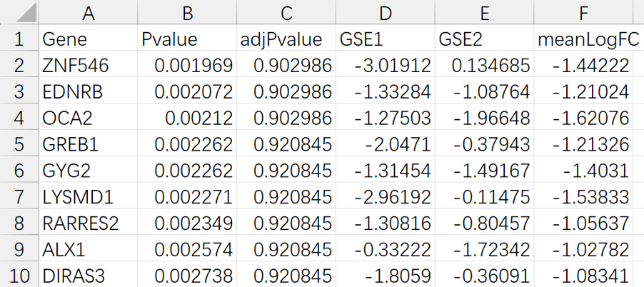Select row 10 header
Image resolution: width=644 pixels, height=287 pixels.
[x=19, y=275]
